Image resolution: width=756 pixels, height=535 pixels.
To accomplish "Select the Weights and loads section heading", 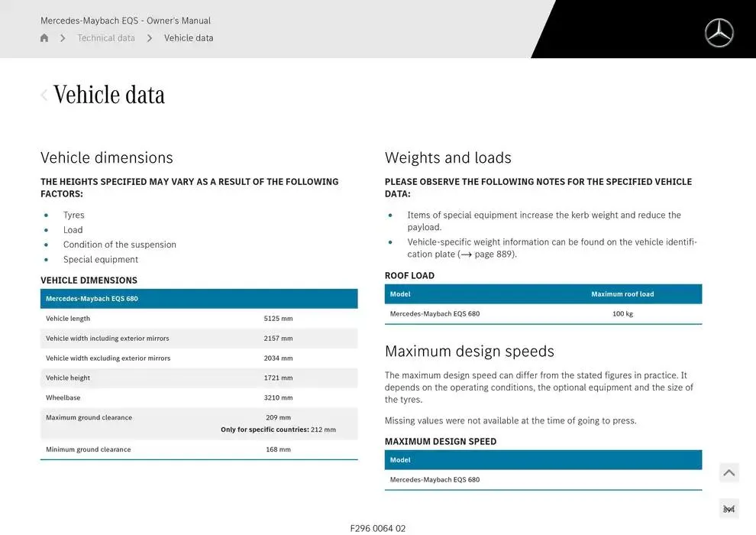I will (448, 158).
